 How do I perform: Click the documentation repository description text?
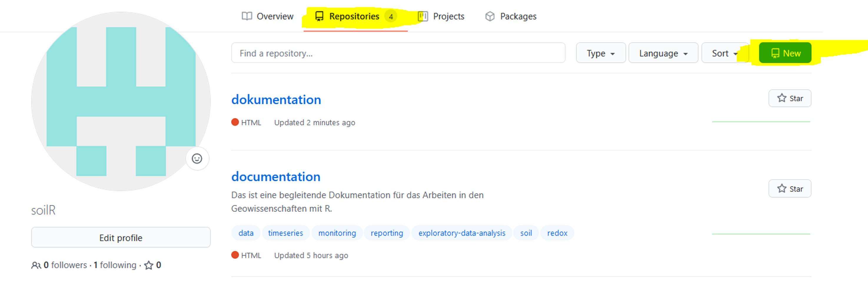(x=357, y=202)
